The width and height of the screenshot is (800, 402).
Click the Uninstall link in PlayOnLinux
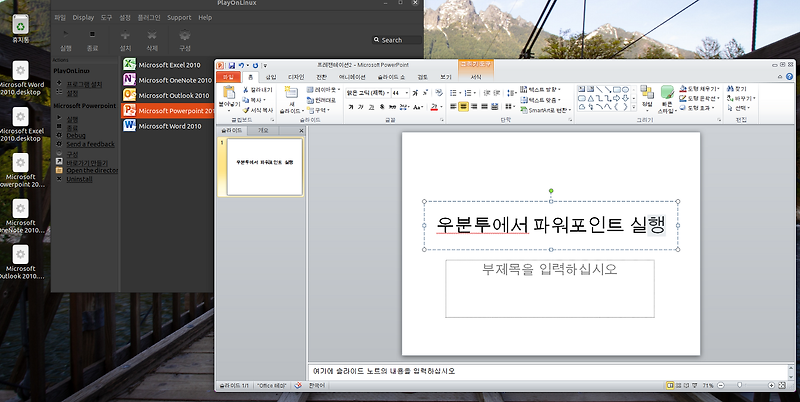79,179
